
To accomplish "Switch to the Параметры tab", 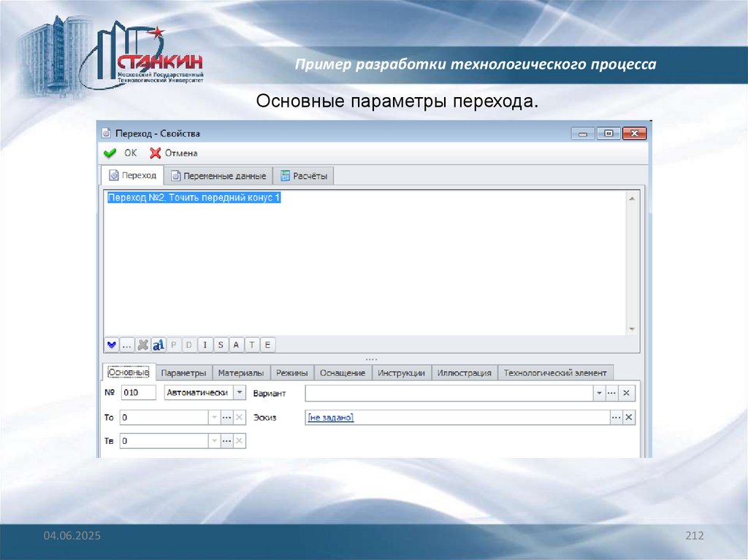I will (x=183, y=373).
